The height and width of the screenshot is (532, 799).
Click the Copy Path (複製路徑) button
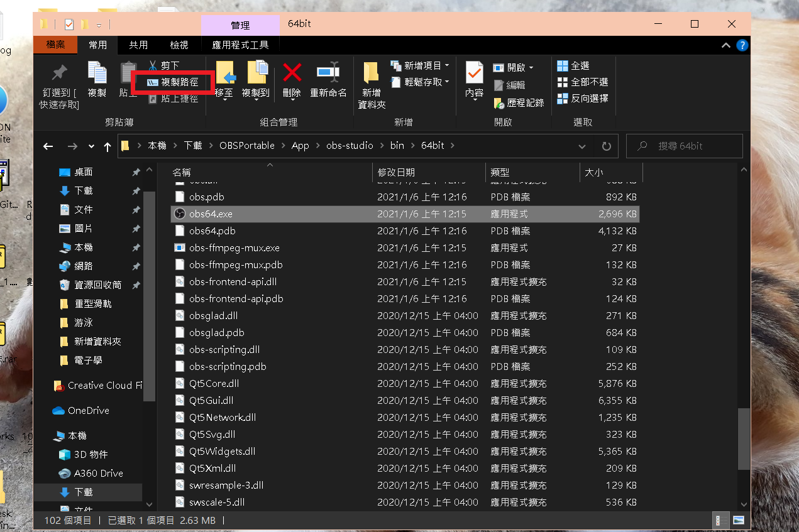[173, 82]
